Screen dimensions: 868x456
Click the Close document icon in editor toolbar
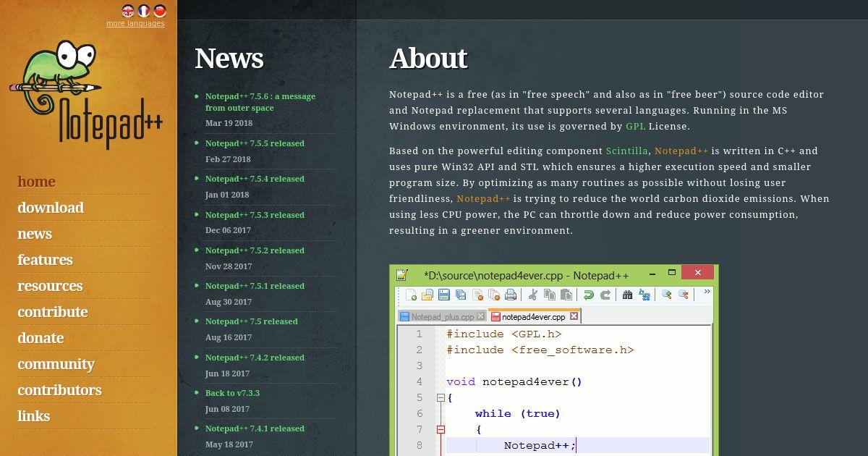pyautogui.click(x=477, y=295)
